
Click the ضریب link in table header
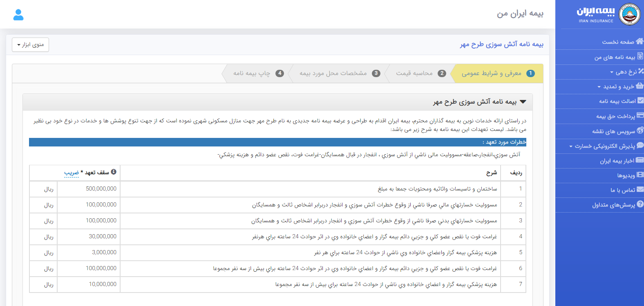point(72,173)
